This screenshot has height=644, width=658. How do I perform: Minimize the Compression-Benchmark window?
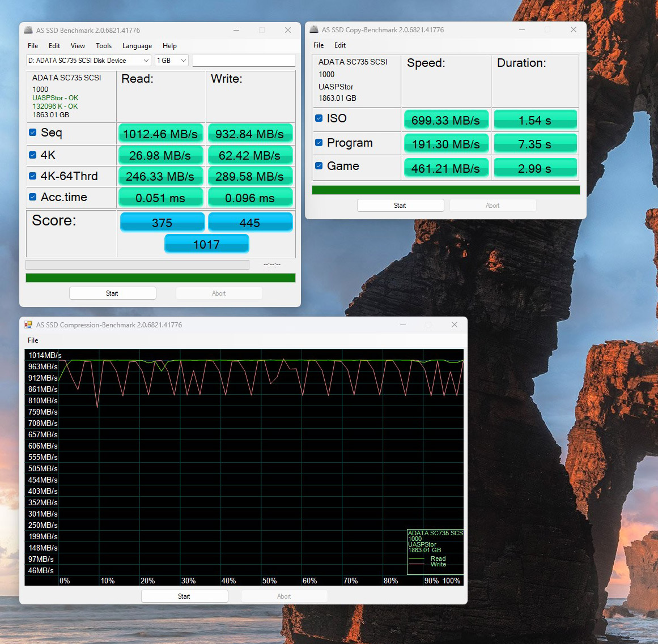[403, 325]
